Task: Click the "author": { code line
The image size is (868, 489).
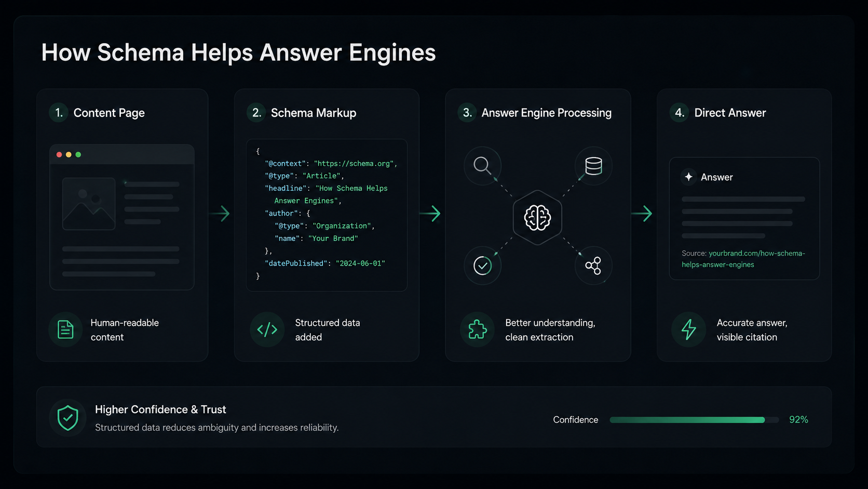Action: 287,214
